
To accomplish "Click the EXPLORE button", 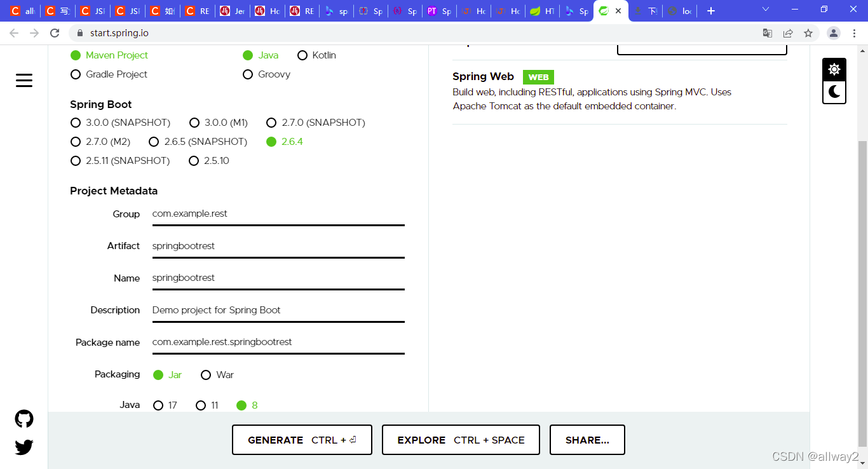I will [461, 440].
